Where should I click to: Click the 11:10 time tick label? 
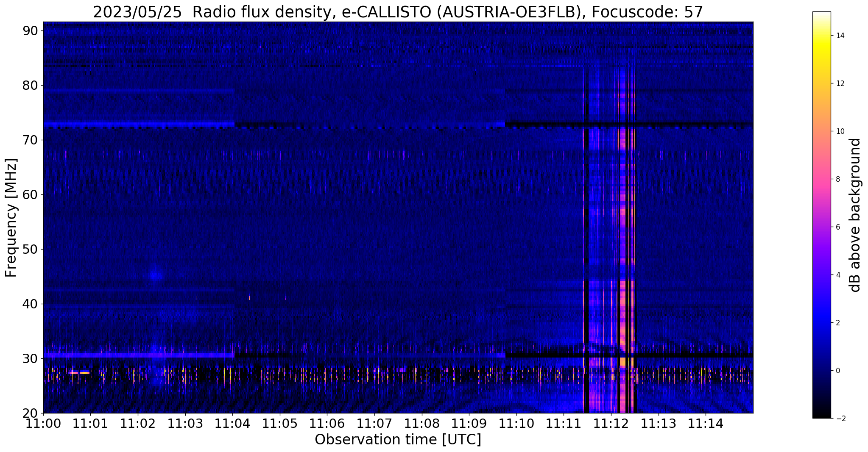pos(516,424)
